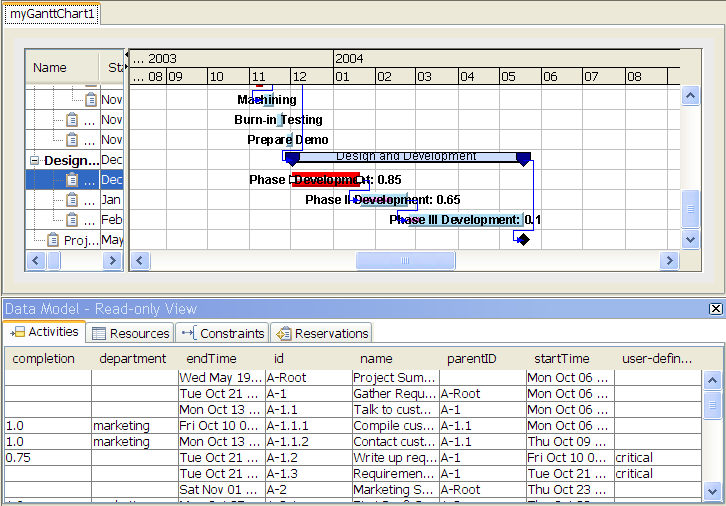Click the Activities tab icon

(x=17, y=333)
